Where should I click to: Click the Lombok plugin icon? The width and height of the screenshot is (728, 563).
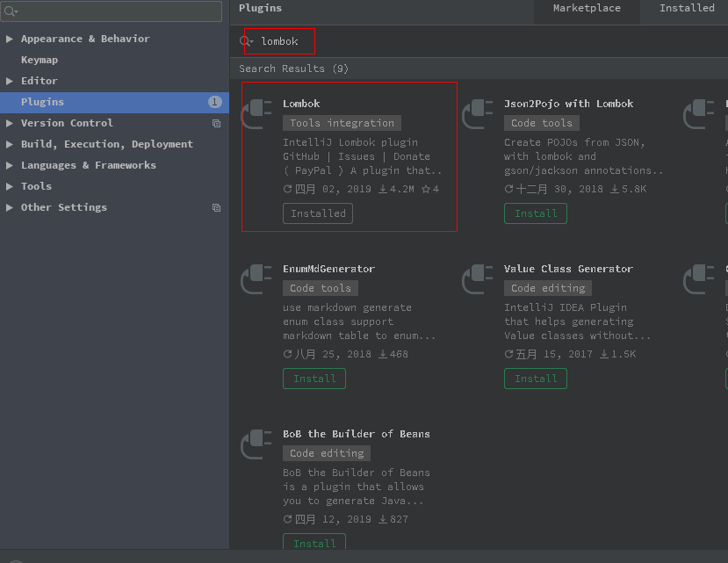(256, 114)
